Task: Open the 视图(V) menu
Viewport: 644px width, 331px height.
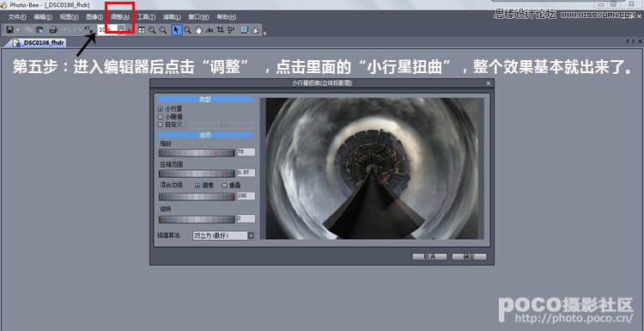Action: click(69, 17)
